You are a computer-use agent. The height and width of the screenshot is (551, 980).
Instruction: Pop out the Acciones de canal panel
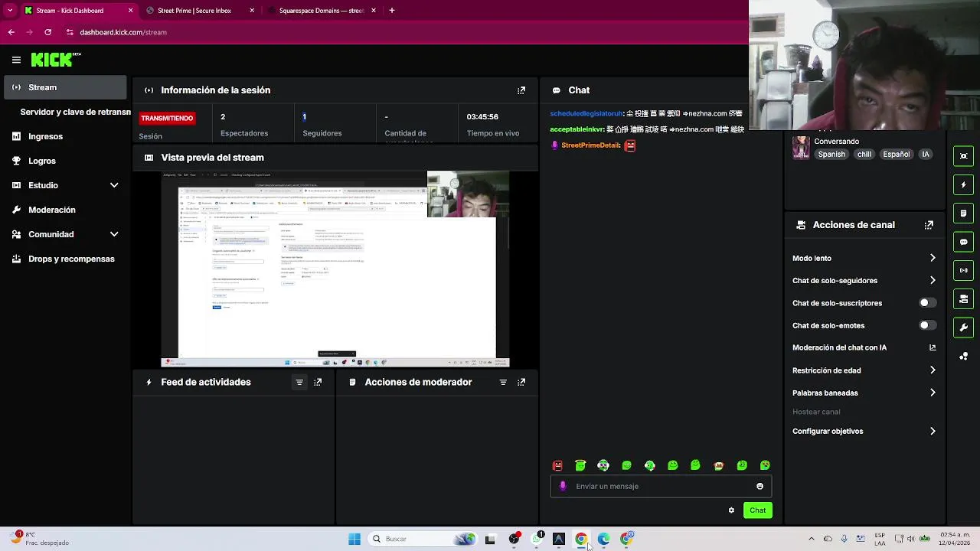point(929,225)
